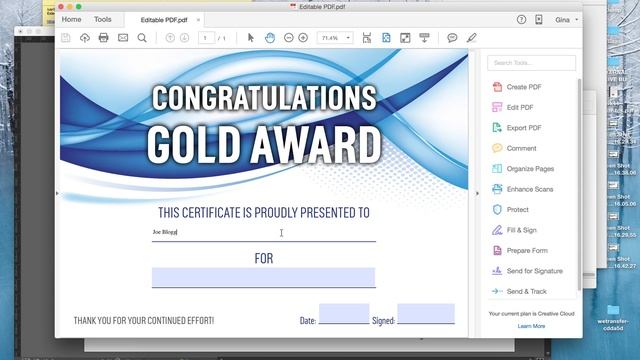Image resolution: width=640 pixels, height=360 pixels.
Task: Click the fit width scrolling icon
Action: coord(367,38)
